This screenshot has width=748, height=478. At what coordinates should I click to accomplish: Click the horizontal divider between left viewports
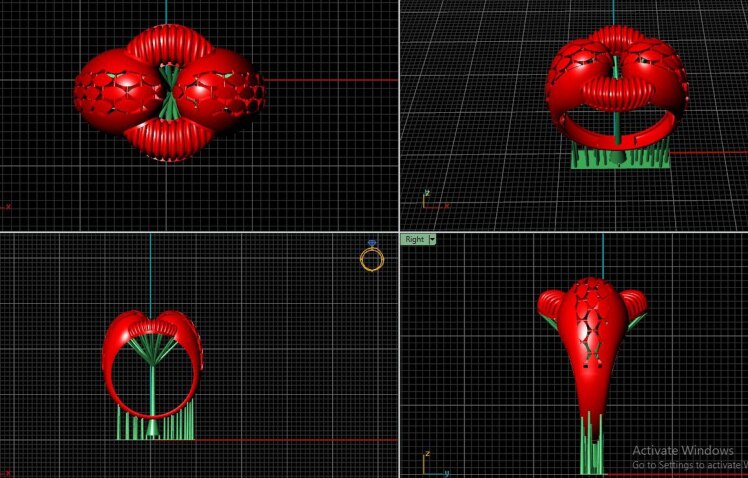(200, 232)
